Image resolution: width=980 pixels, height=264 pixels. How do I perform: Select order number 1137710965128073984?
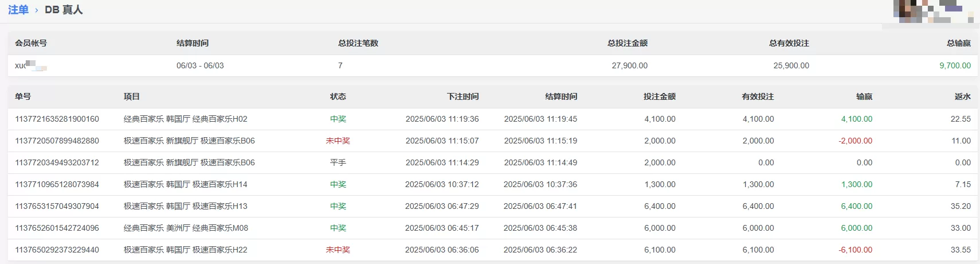coord(57,184)
